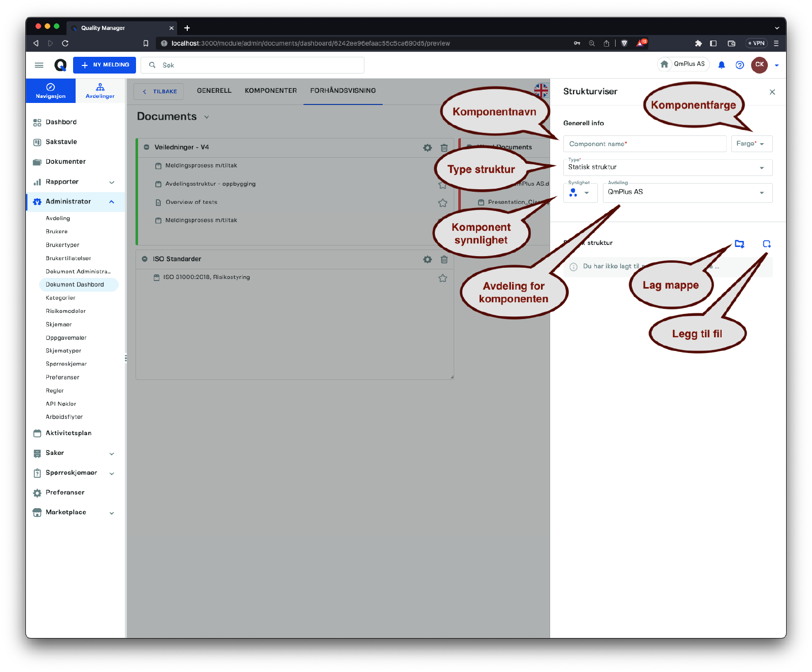The height and width of the screenshot is (672, 812).
Task: Click the create folder icon in Strukturviser
Action: (739, 244)
